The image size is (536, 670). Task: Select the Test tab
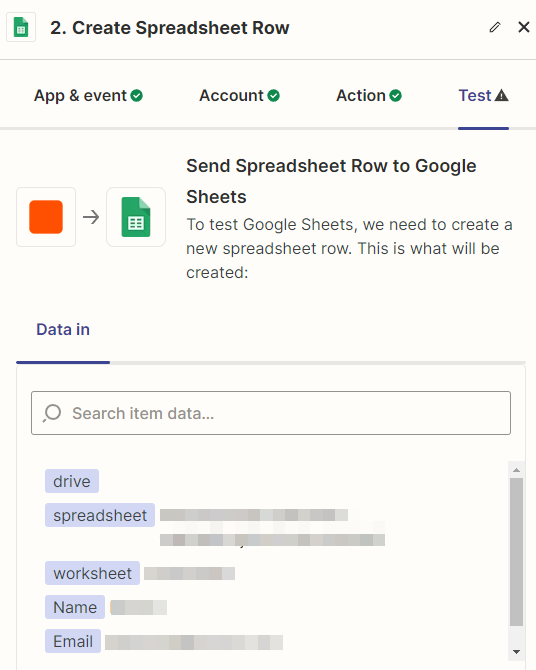(483, 96)
